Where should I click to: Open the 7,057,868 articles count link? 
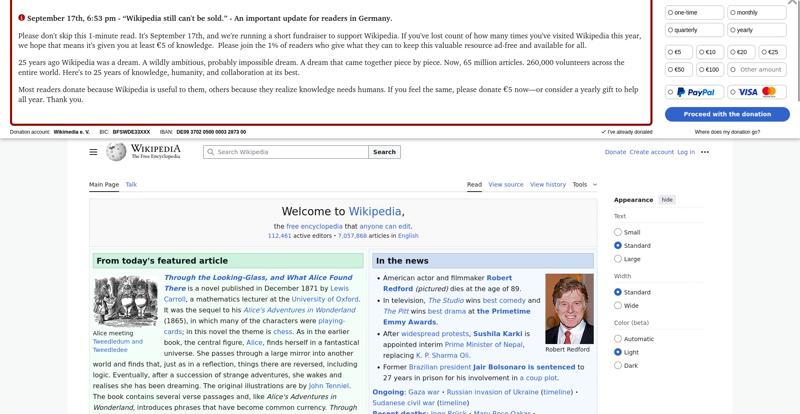(352, 236)
